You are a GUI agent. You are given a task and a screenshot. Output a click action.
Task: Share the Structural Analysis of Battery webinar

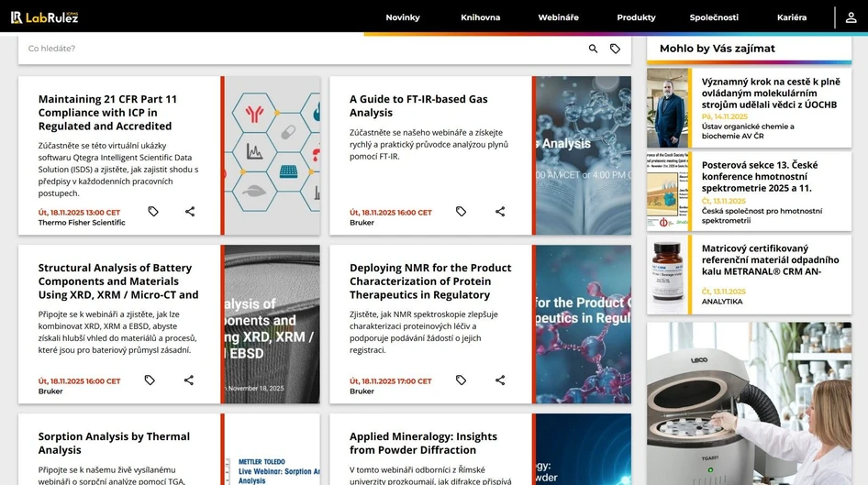point(189,380)
